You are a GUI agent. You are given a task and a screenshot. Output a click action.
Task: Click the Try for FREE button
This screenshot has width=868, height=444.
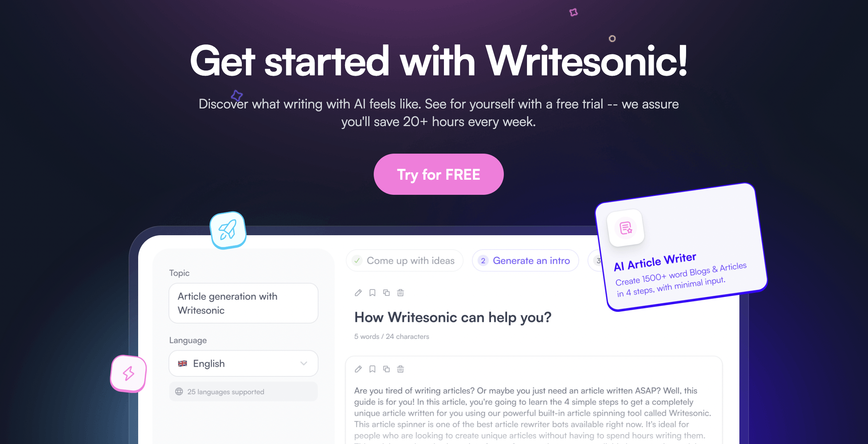[x=438, y=174]
